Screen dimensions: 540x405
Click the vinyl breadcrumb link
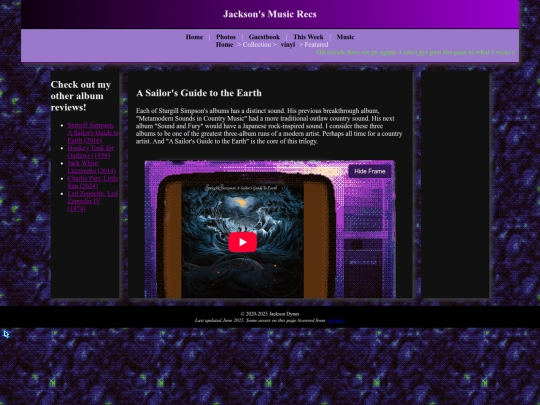(x=288, y=45)
